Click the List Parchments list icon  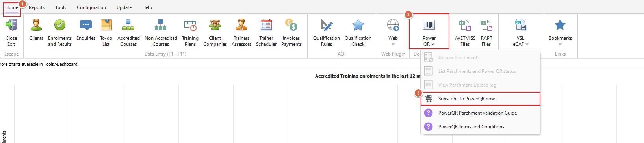coord(429,71)
